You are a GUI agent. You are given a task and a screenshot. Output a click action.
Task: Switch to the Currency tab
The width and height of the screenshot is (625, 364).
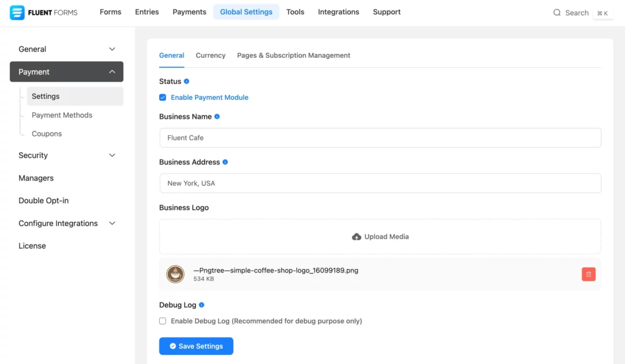pos(211,55)
